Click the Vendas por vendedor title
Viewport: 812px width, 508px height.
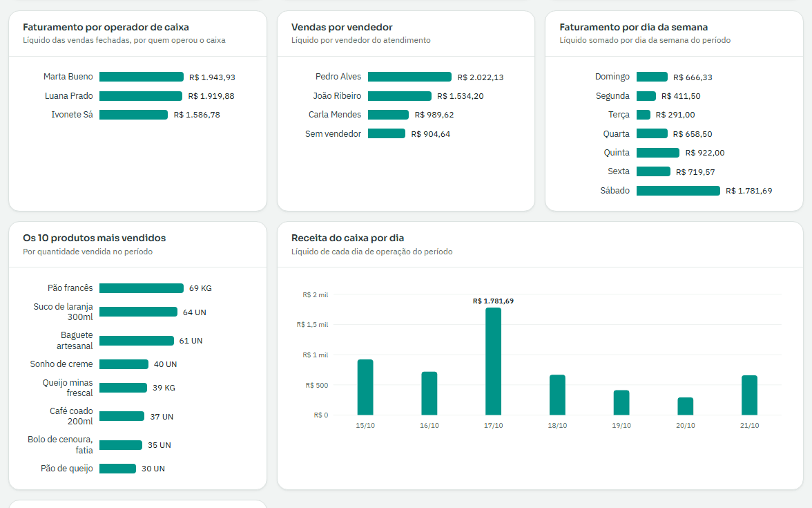coord(342,27)
